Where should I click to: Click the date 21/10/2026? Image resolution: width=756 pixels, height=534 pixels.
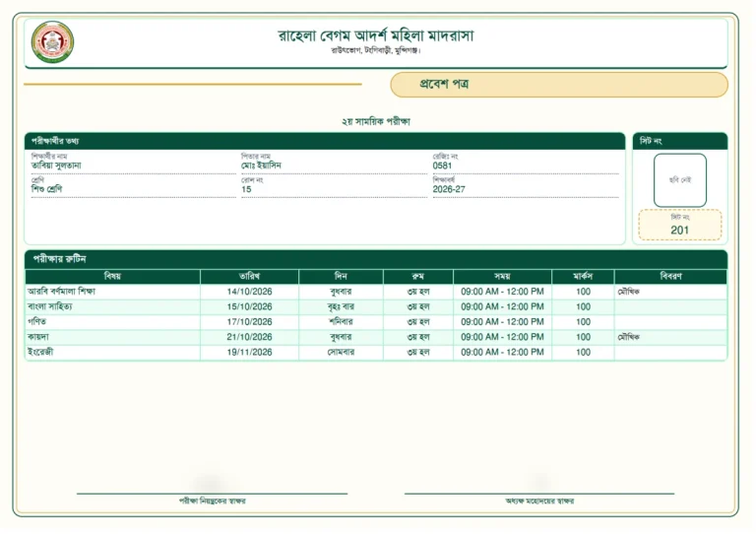249,337
